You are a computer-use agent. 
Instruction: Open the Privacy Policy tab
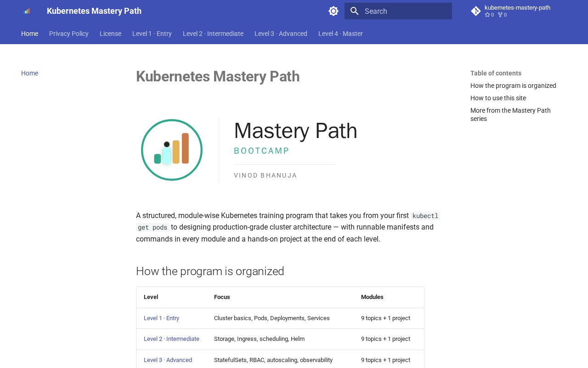[x=69, y=34]
